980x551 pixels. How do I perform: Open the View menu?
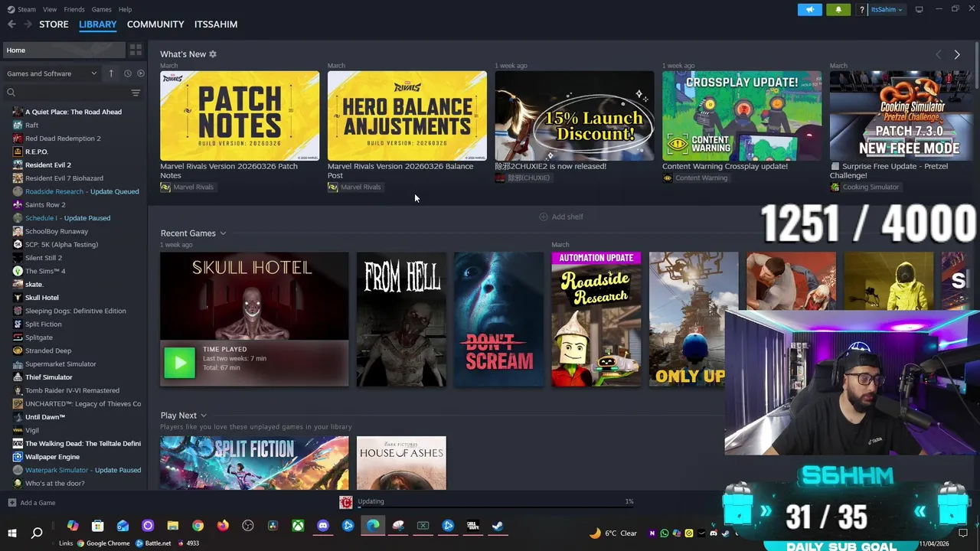50,9
